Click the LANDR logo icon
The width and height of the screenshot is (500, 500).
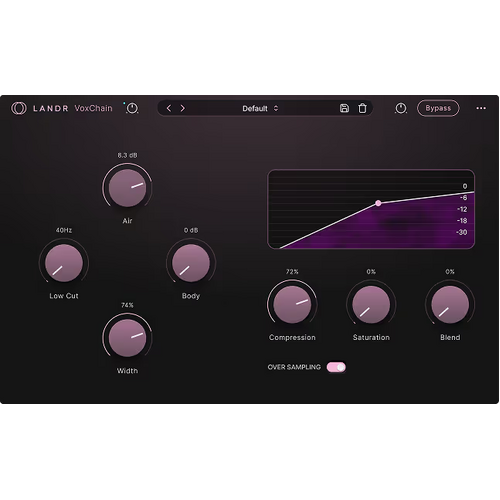pos(19,108)
